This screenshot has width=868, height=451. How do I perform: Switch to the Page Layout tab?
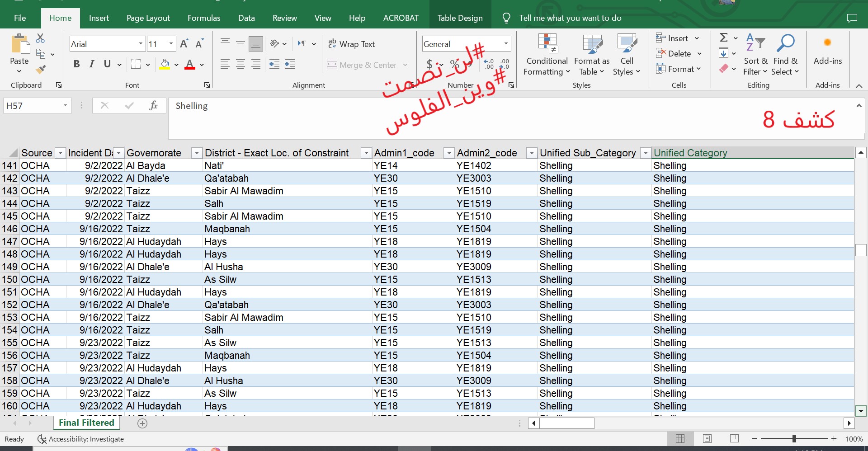[x=148, y=18]
